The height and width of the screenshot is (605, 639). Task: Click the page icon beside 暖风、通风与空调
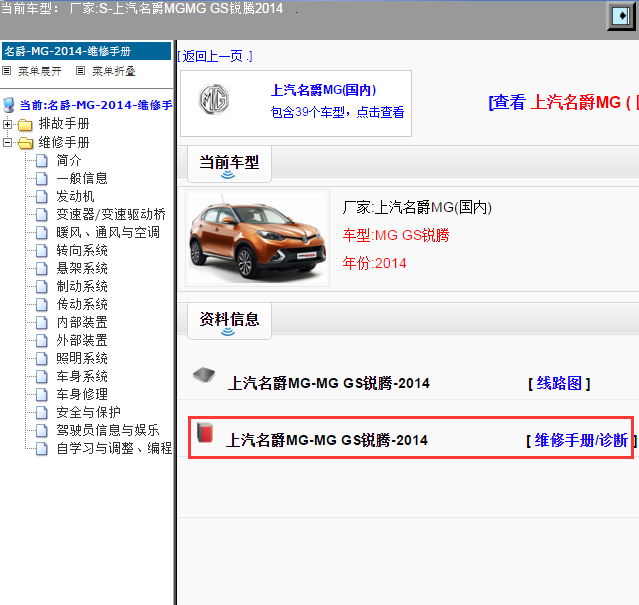[x=42, y=233]
